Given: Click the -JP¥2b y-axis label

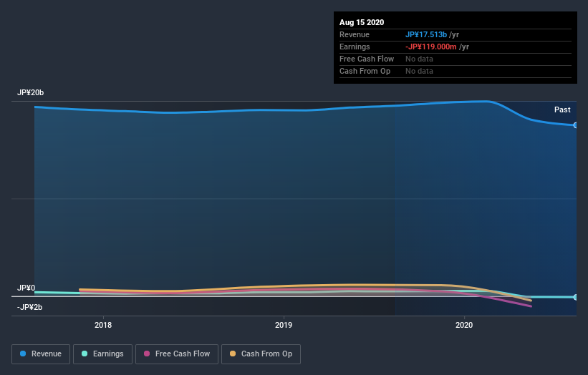Looking at the screenshot, I should click(29, 307).
